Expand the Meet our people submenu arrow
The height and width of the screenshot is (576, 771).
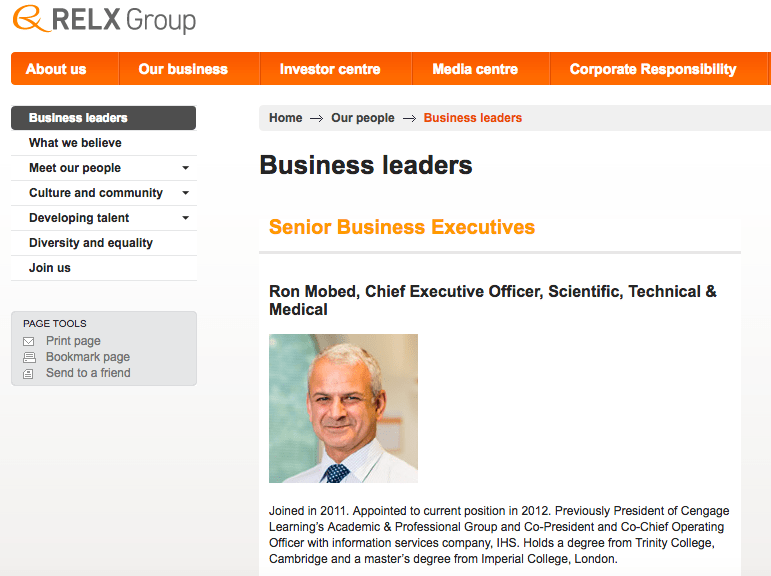point(185,168)
